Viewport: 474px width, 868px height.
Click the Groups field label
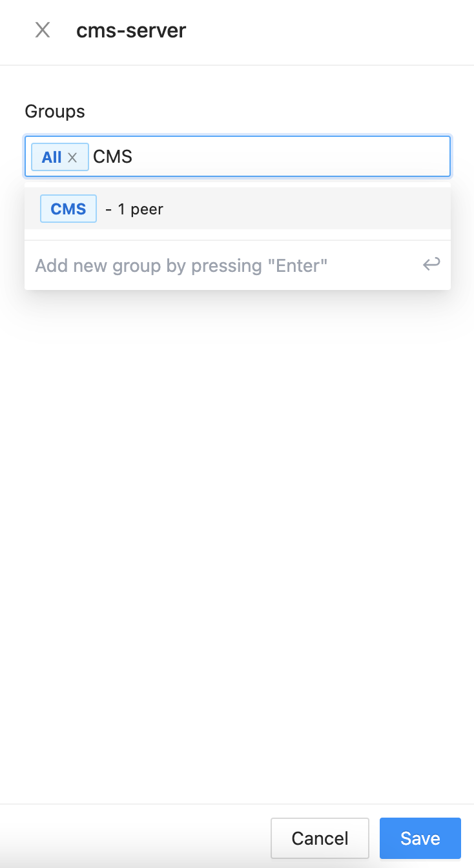[55, 111]
